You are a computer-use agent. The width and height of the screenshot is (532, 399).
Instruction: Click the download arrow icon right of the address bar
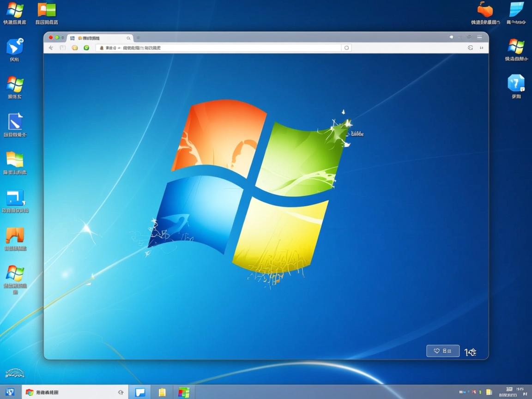click(x=482, y=48)
